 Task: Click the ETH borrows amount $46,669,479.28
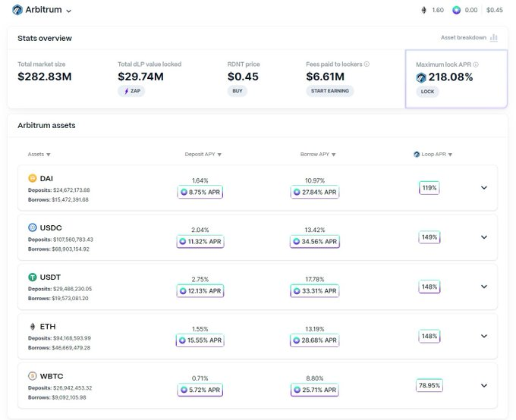71,348
